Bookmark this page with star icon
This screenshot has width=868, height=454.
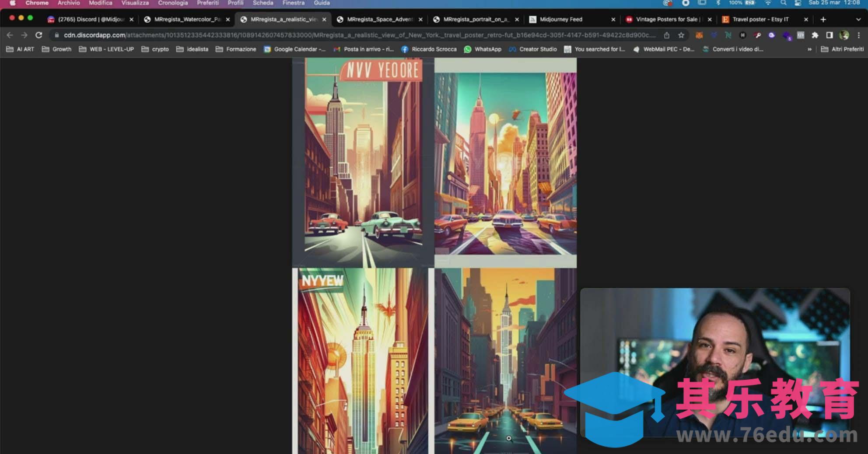681,35
